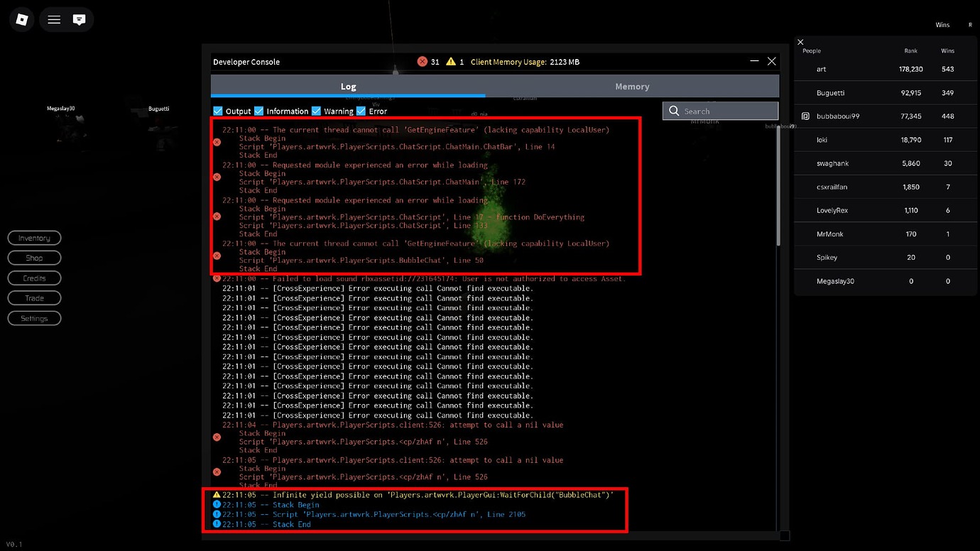
Task: Click the icon next to bubbaboui99
Action: 805,116
